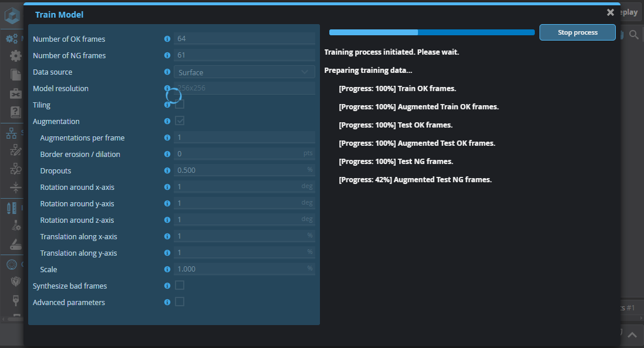
Task: Click the magnifier search icon behind dialog
Action: click(x=633, y=35)
